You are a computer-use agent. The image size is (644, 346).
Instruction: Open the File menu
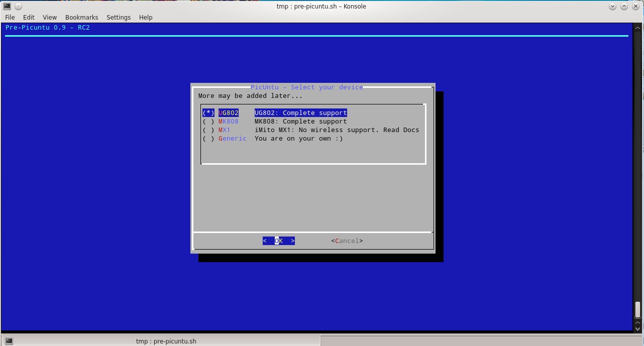click(10, 17)
